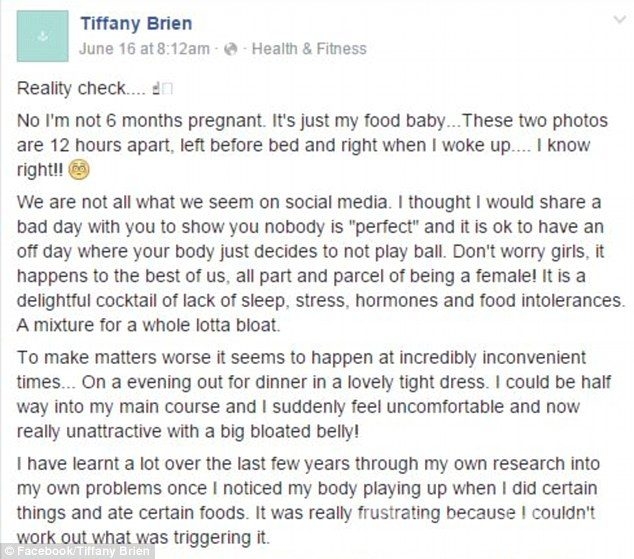Open the June 16 at 8:12am timestamp

(144, 49)
